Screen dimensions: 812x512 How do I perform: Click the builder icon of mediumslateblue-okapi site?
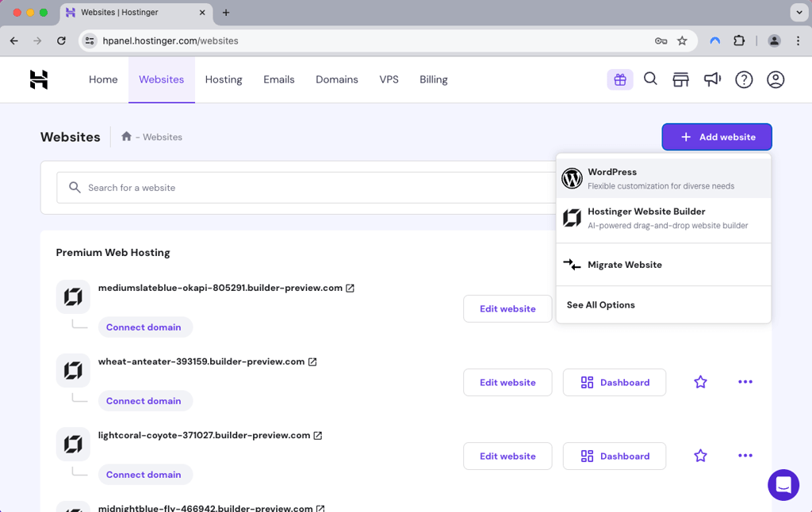click(x=73, y=296)
